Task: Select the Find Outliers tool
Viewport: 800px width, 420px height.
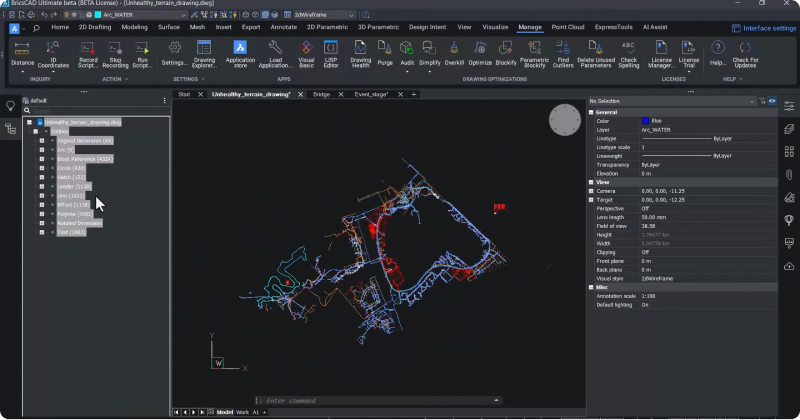Action: 563,50
